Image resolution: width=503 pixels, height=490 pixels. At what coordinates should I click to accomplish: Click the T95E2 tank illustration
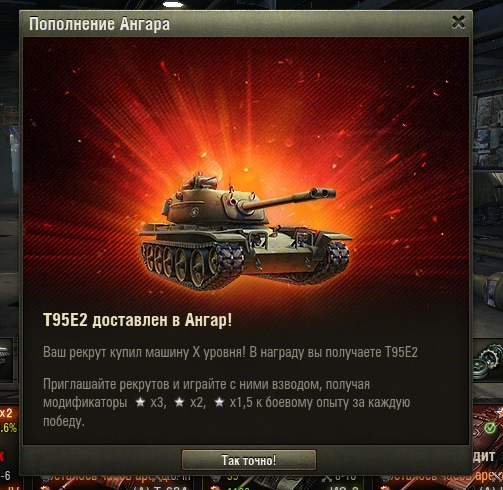click(x=245, y=230)
